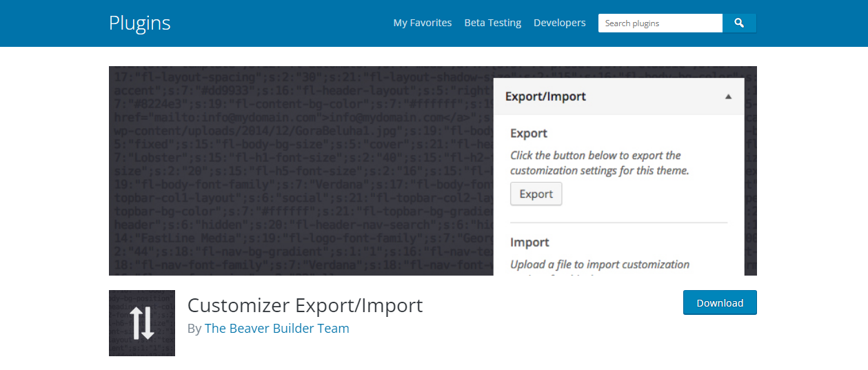Click the Customizer Export/Import plugin arrows icon
Screen dimensions: 868x370
point(142,323)
